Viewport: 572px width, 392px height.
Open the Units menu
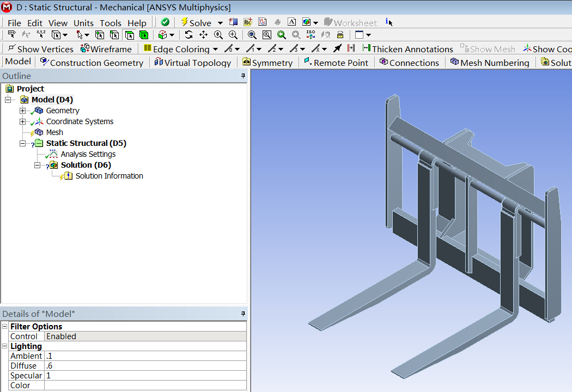tap(83, 23)
